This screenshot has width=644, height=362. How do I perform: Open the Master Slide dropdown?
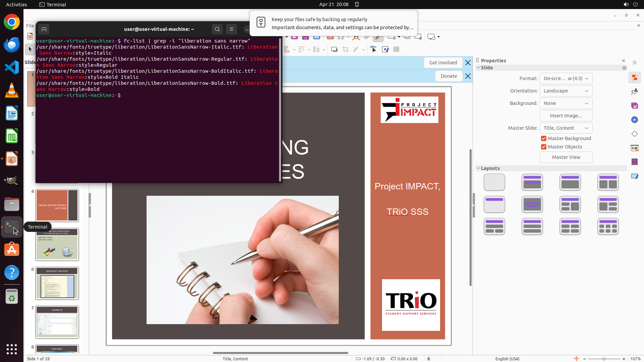click(x=566, y=128)
